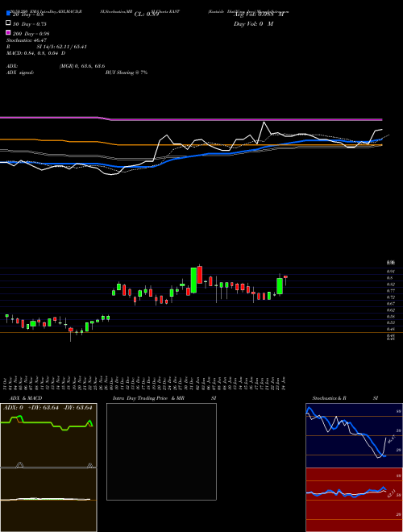The width and height of the screenshot is (403, 532).
Task: Click the 0.91 price axis label
Action: [390, 272]
